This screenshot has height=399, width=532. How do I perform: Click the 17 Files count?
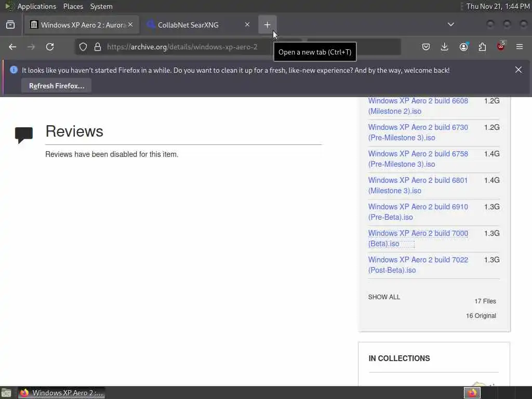point(485,301)
